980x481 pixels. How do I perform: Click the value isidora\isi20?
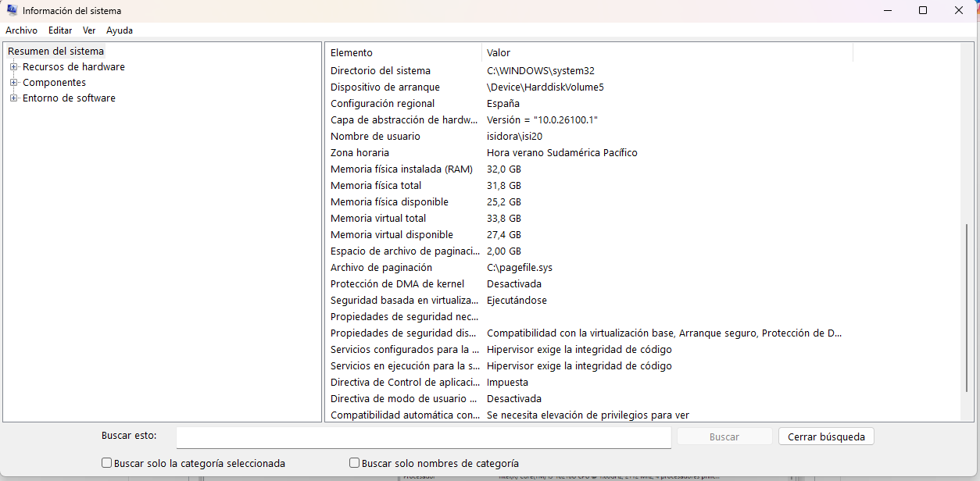coord(514,136)
